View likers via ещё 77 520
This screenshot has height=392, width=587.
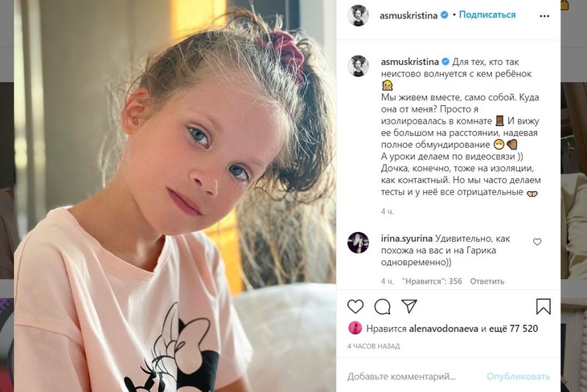(513, 329)
